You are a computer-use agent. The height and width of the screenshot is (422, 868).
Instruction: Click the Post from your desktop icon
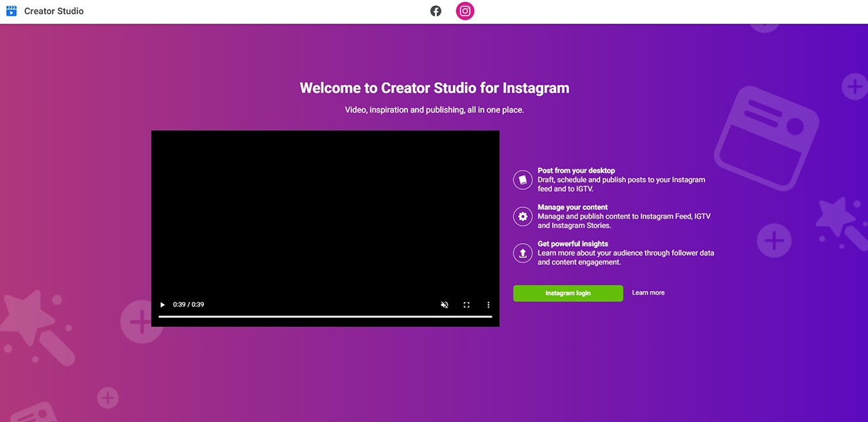tap(523, 180)
